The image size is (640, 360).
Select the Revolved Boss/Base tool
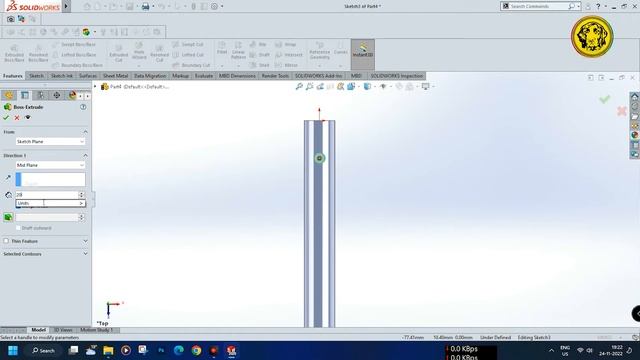(x=38, y=53)
